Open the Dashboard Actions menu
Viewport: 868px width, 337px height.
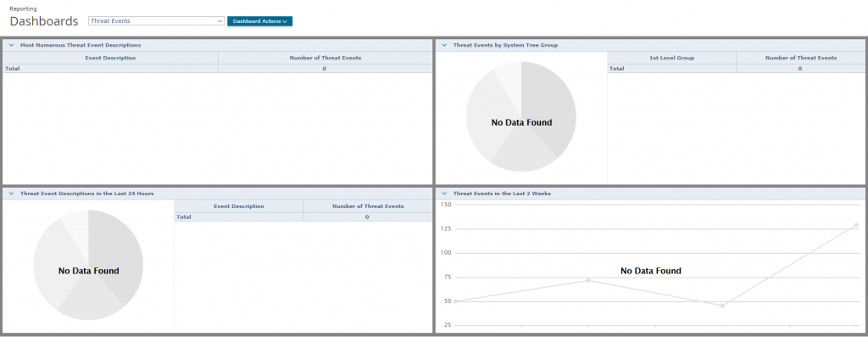pos(259,21)
